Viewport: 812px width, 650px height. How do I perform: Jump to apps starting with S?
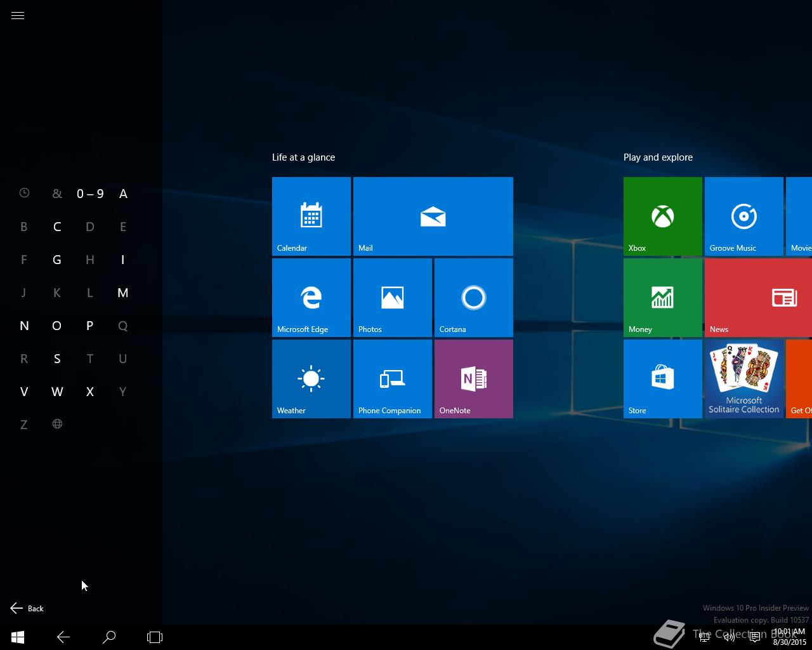click(57, 359)
